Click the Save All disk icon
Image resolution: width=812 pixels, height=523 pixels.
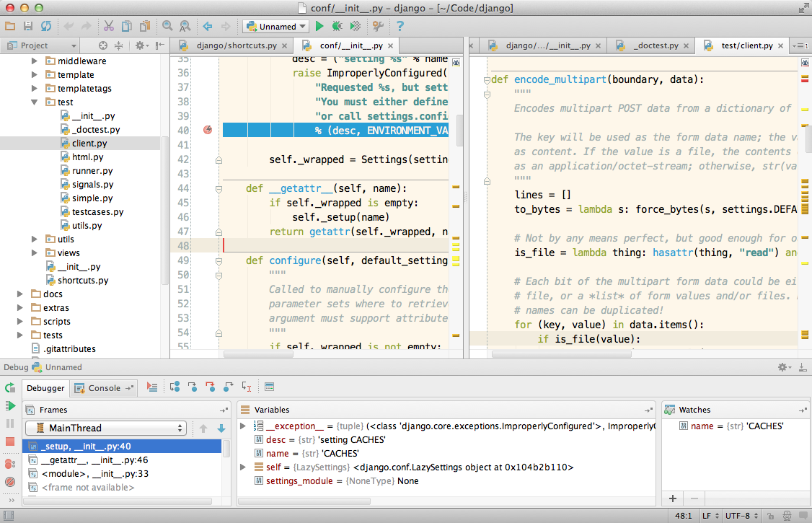pyautogui.click(x=28, y=27)
